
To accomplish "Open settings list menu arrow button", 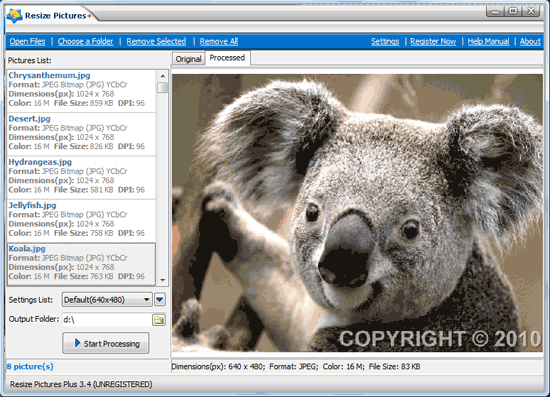I will tap(160, 300).
